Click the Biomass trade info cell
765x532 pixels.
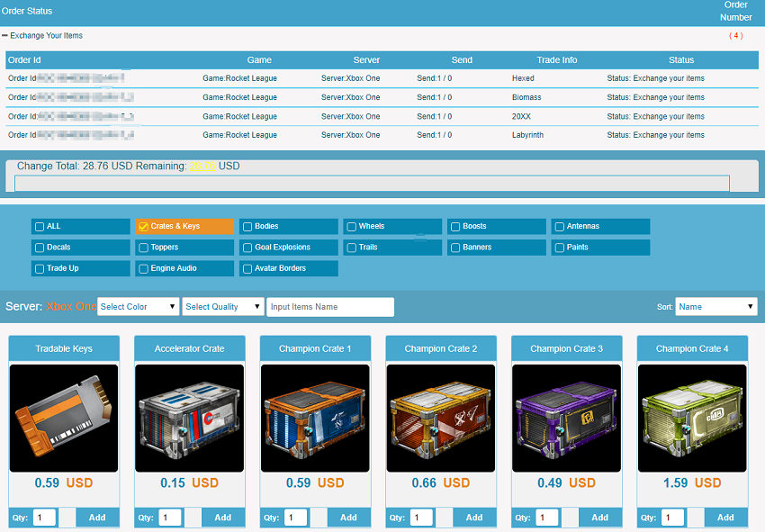coord(526,97)
